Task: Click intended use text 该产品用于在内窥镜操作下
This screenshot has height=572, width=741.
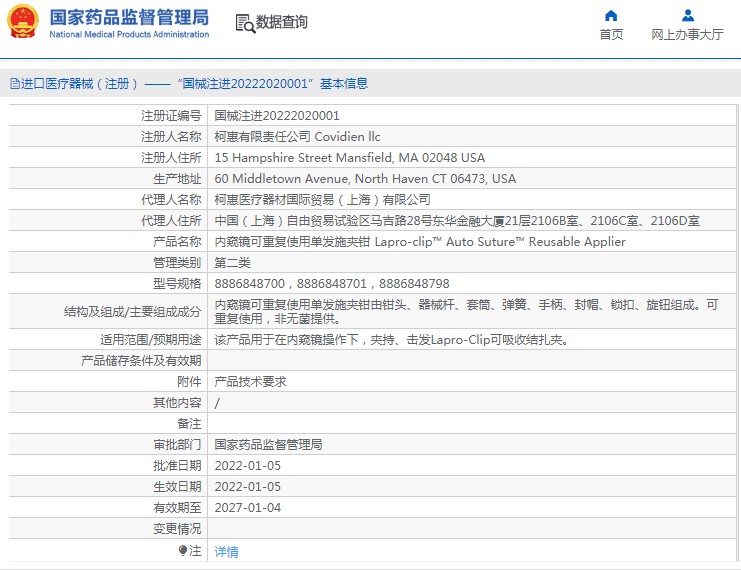Action: [392, 339]
